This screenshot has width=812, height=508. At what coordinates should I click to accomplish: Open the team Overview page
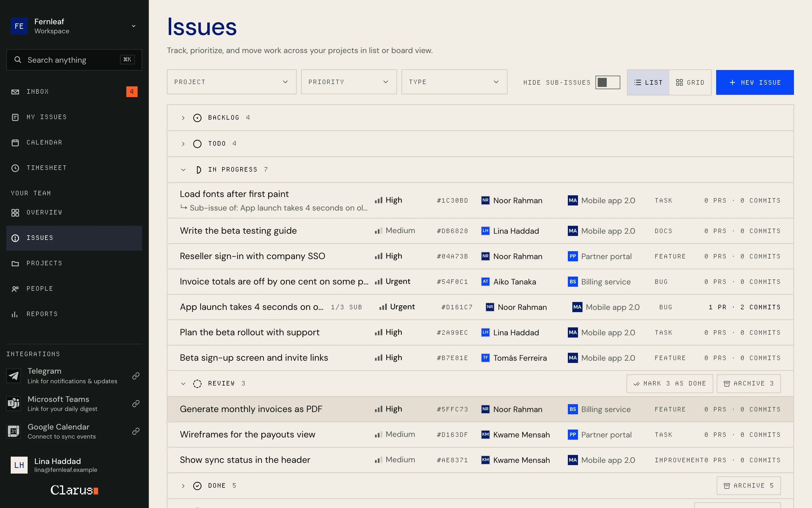coord(74,212)
